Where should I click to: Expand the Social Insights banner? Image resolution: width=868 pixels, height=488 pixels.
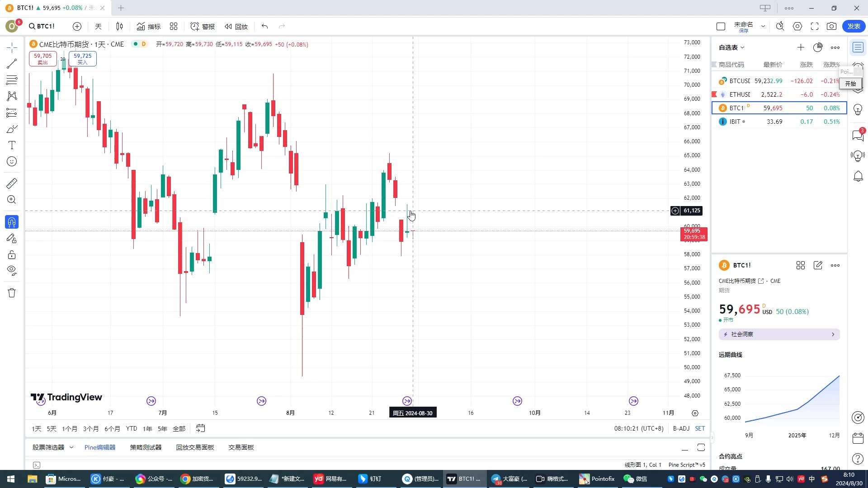779,334
